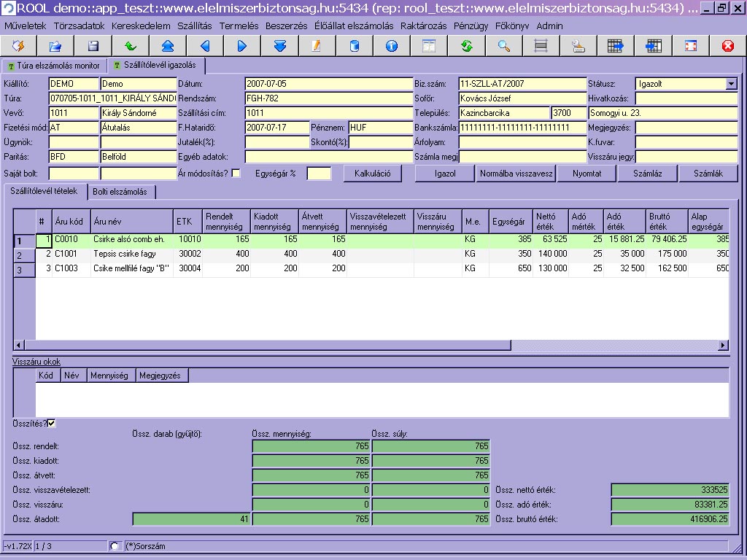The width and height of the screenshot is (747, 560).
Task: Click the save floppy disk toolbar icon
Action: click(93, 46)
